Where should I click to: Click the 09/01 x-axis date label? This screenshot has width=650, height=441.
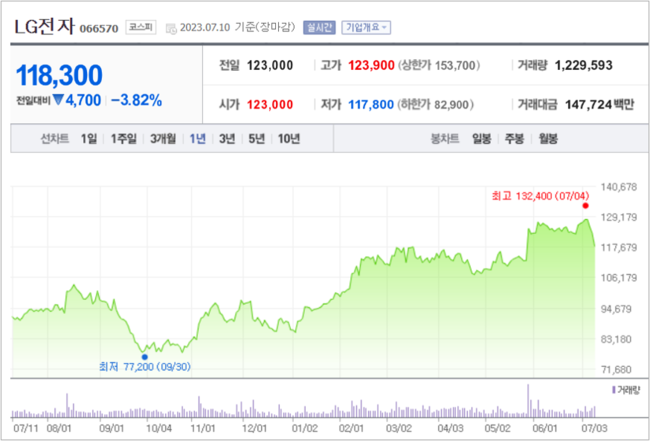tap(112, 428)
